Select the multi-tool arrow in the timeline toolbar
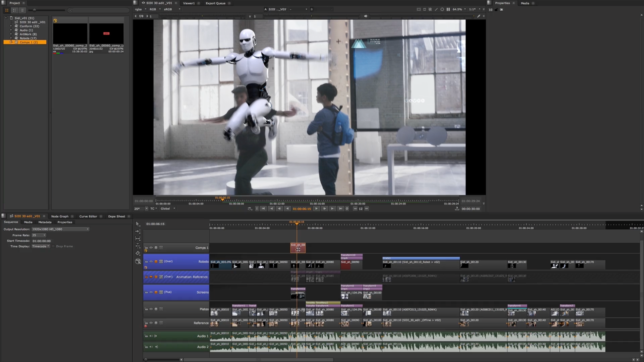Viewport: 644px width, 362px height. [138, 224]
